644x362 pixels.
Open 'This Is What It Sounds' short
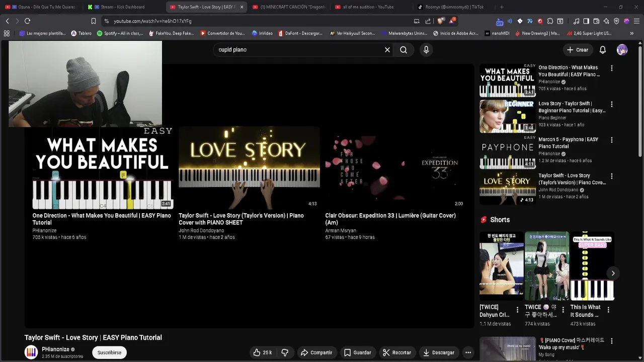pos(592,266)
